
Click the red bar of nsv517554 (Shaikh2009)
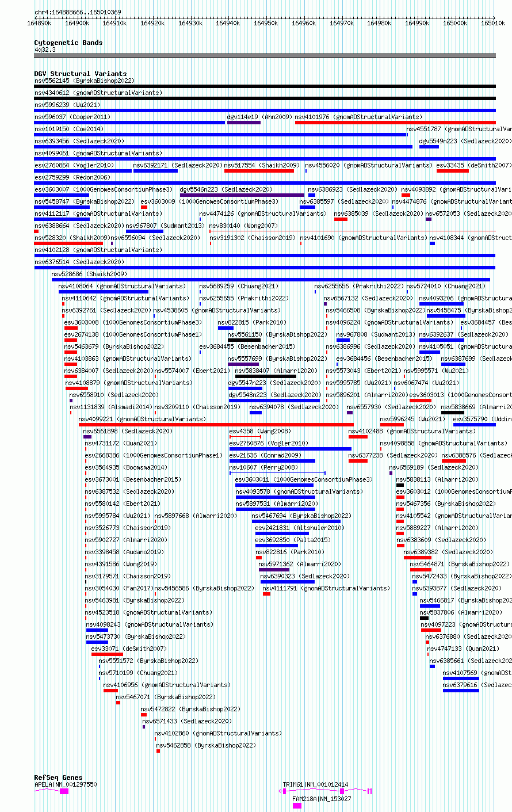pyautogui.click(x=259, y=171)
